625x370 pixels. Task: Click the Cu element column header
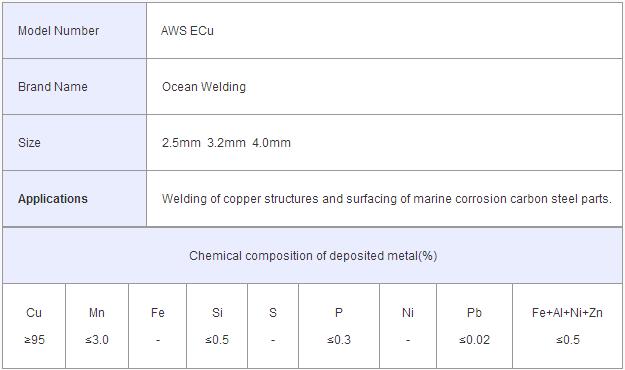(x=34, y=313)
